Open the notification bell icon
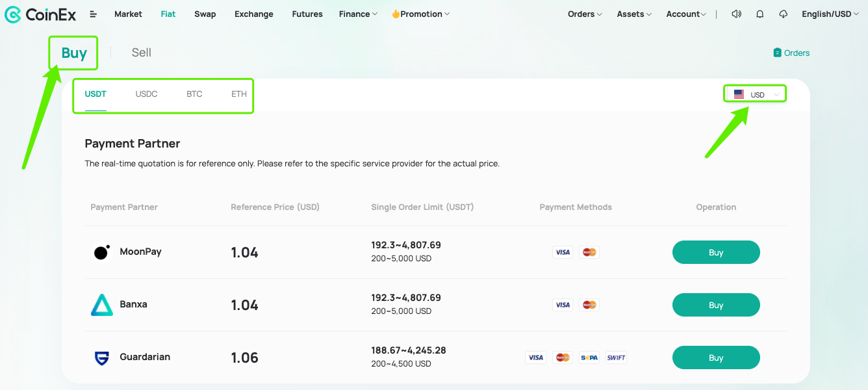 [x=759, y=14]
